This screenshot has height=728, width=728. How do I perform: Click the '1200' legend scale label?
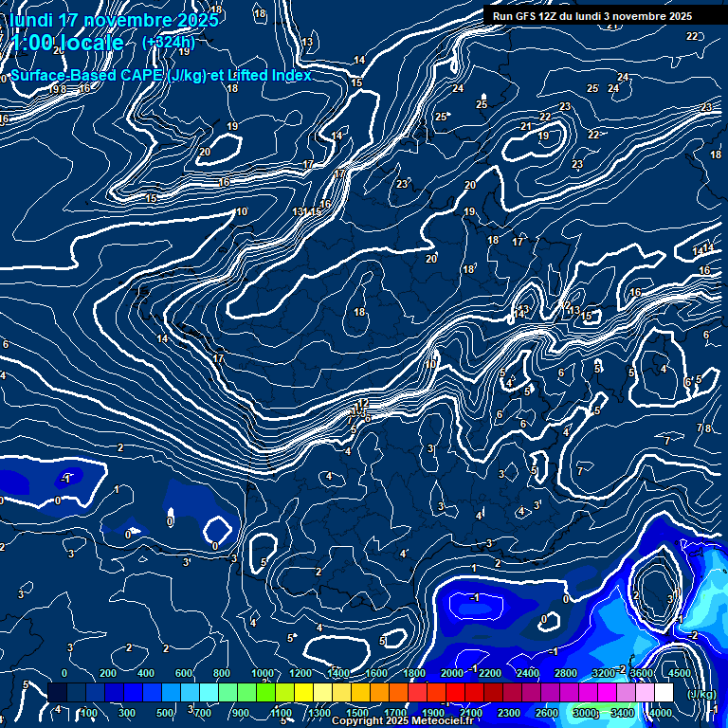pyautogui.click(x=300, y=673)
